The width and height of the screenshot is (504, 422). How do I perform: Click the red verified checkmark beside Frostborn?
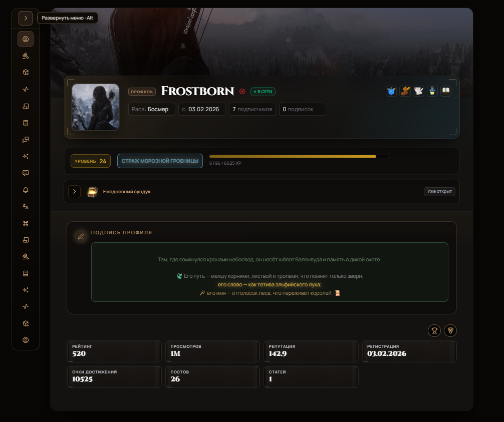[x=242, y=92]
